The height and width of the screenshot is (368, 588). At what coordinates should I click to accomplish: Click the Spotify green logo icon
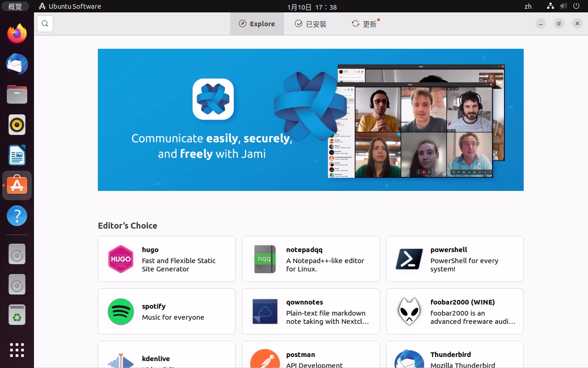click(x=120, y=311)
